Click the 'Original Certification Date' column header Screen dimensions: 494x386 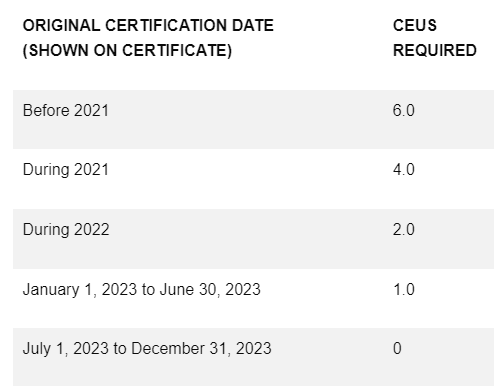148,38
